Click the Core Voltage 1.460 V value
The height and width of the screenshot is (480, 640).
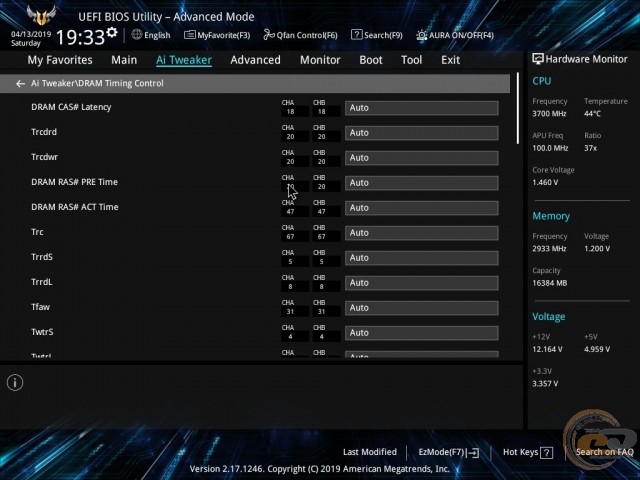(x=545, y=182)
